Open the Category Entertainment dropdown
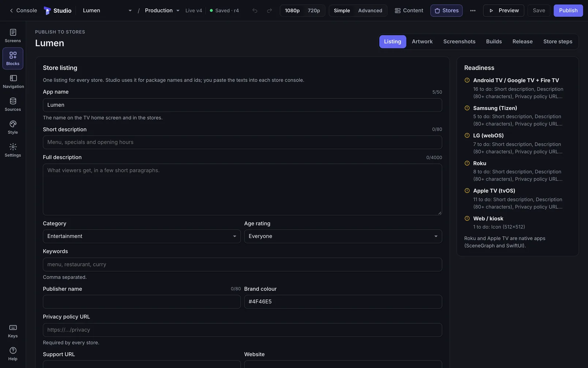588x368 pixels. coord(141,236)
